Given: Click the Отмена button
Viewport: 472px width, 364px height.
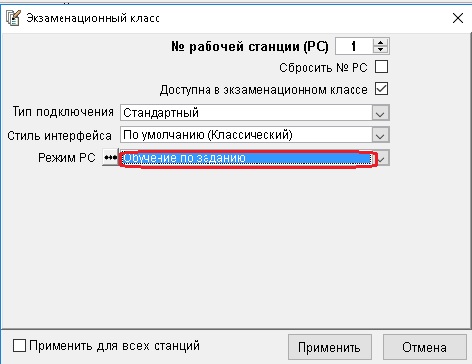Looking at the screenshot, I should (424, 347).
